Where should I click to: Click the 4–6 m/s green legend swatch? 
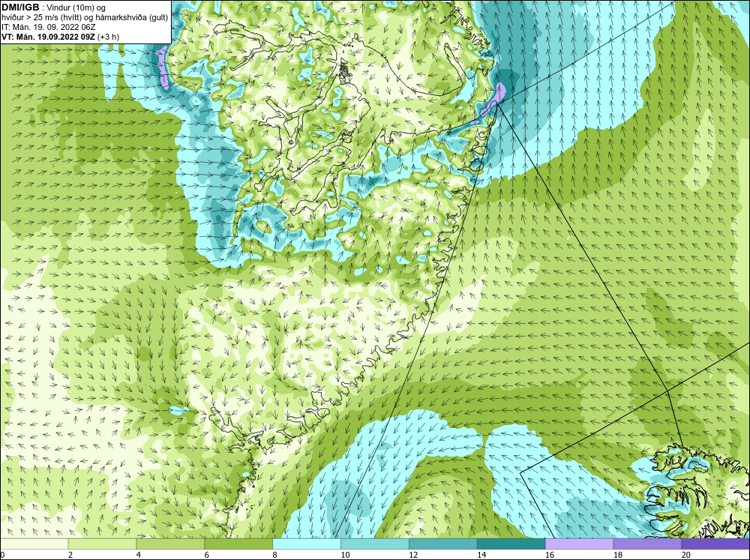tap(170, 544)
